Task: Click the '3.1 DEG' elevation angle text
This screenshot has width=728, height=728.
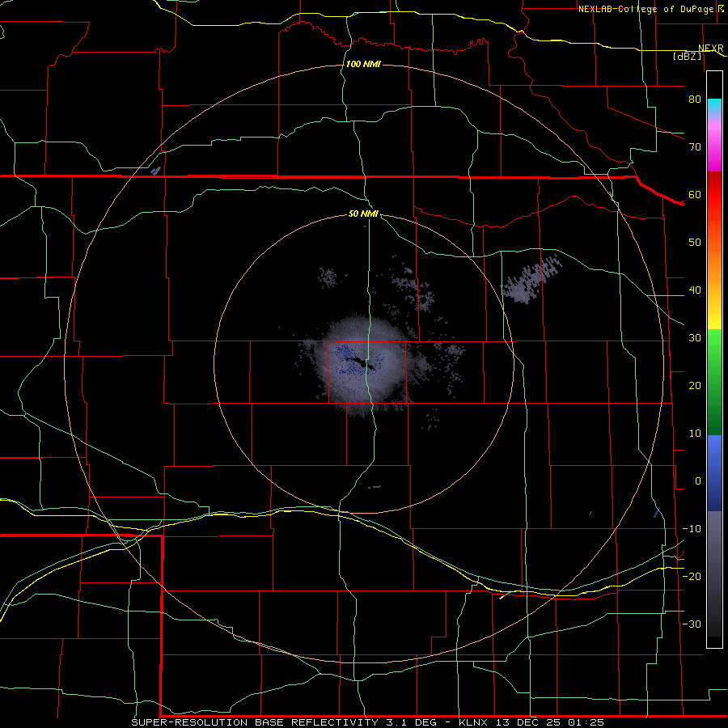Action: 412,722
